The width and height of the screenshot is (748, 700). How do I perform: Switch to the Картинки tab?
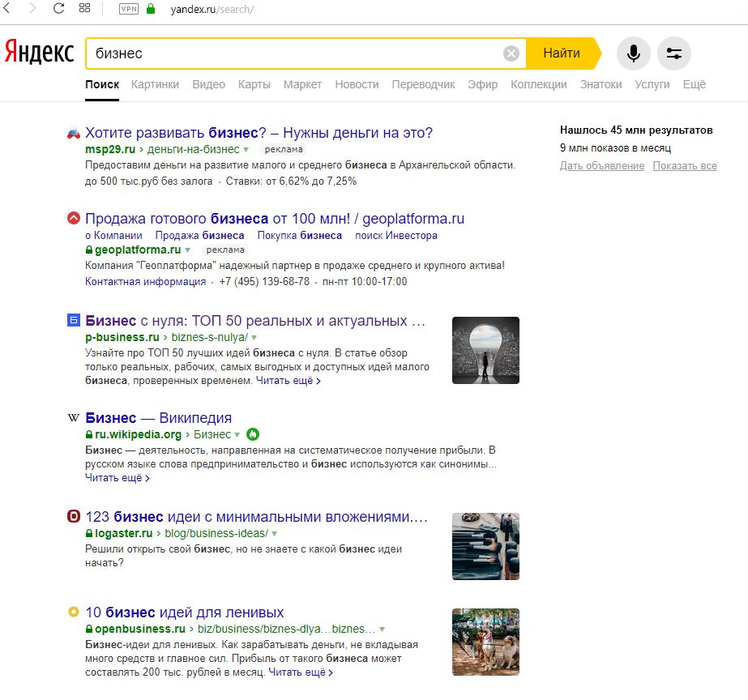pos(155,84)
